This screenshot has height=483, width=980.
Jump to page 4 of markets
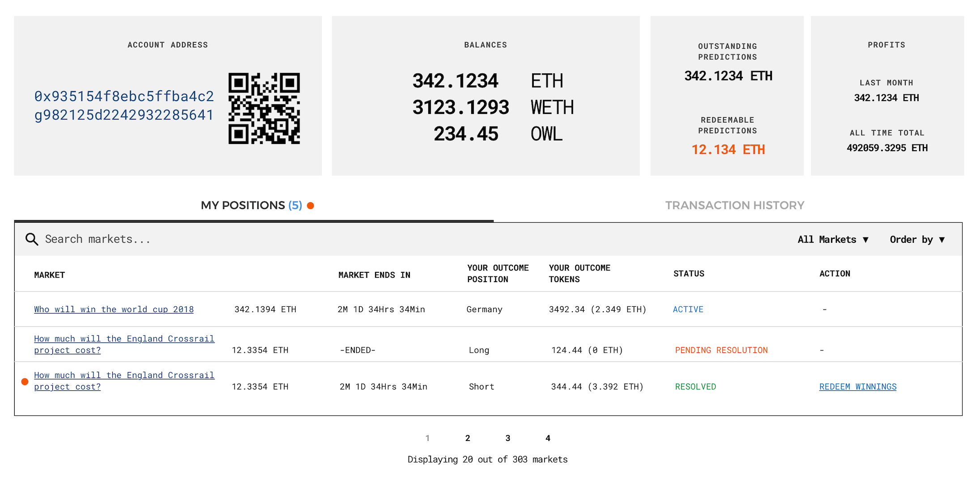point(548,438)
